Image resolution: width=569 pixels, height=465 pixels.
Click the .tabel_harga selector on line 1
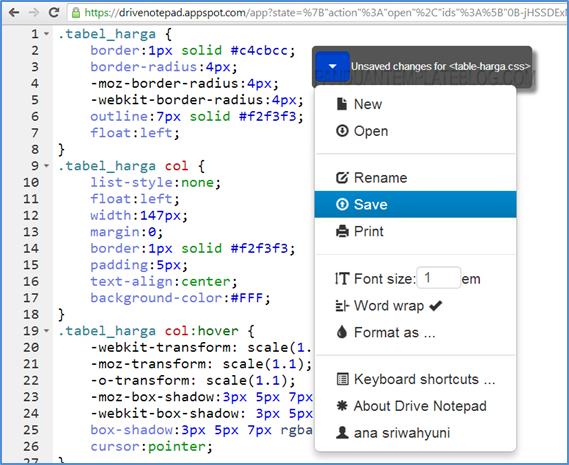tap(107, 34)
